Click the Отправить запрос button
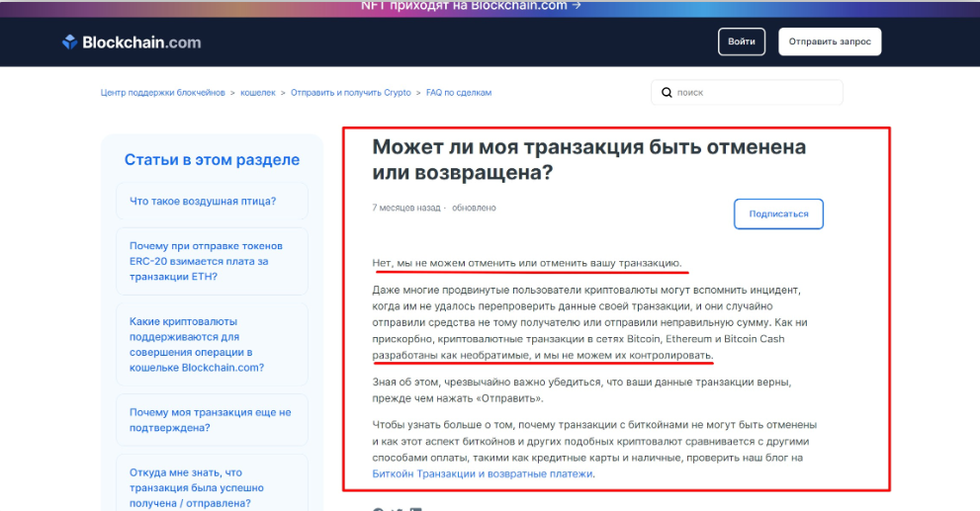Viewport: 980px width, 511px height. point(830,42)
